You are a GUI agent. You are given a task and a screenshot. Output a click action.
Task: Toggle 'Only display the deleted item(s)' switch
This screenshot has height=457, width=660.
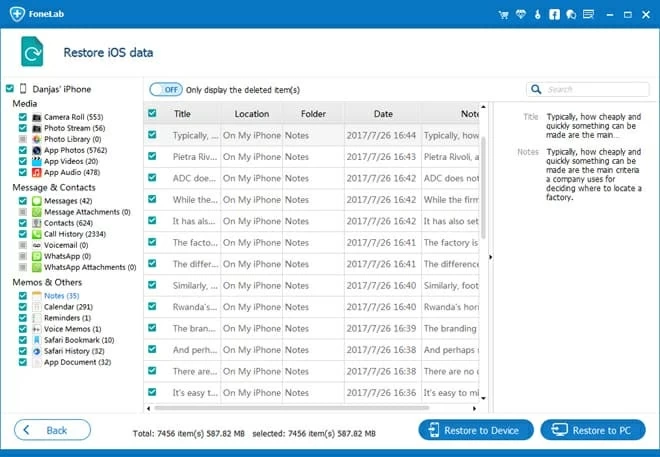(165, 89)
